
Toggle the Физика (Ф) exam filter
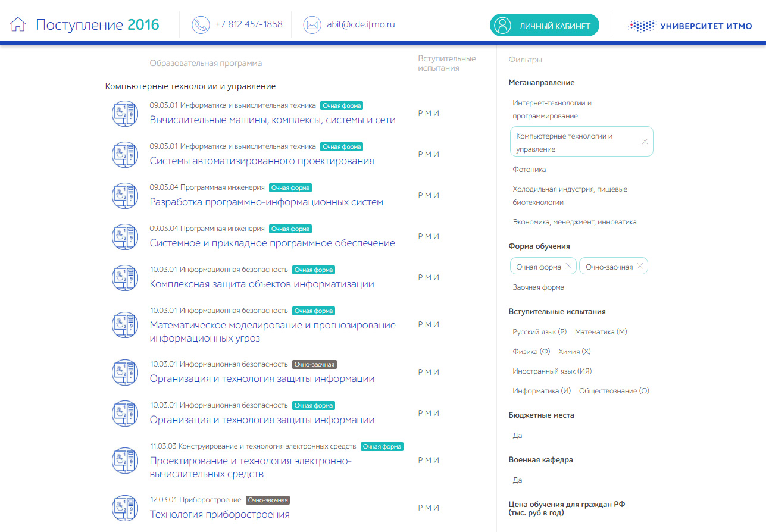click(x=531, y=352)
